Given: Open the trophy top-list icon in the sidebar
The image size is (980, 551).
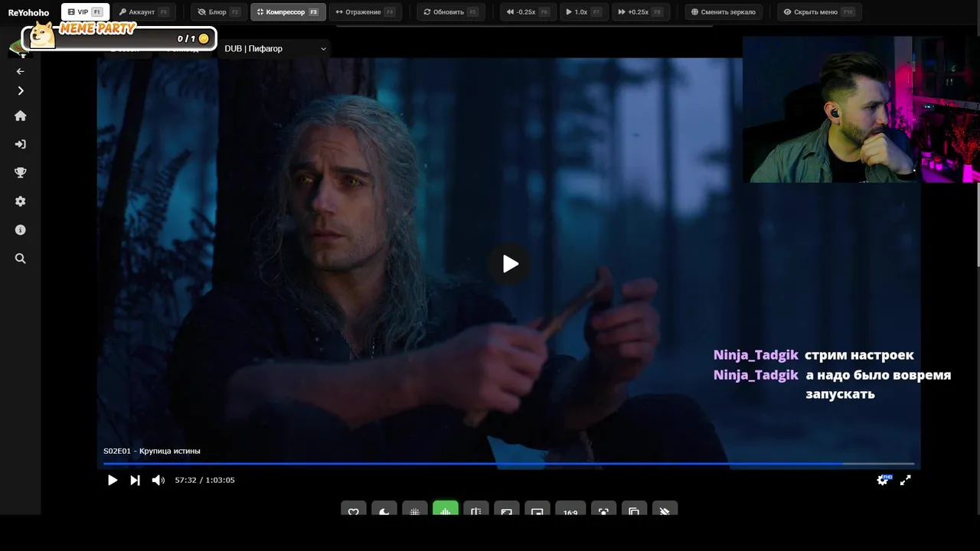Looking at the screenshot, I should coord(21,173).
